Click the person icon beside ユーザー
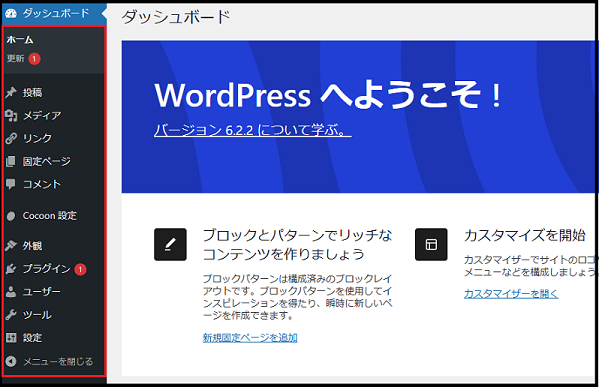This screenshot has height=387, width=599. pyautogui.click(x=11, y=292)
